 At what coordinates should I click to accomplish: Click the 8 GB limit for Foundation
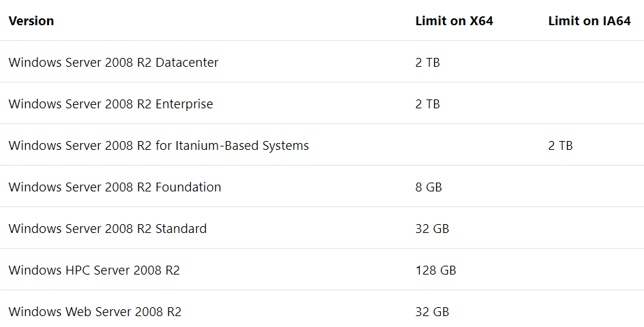click(x=429, y=187)
